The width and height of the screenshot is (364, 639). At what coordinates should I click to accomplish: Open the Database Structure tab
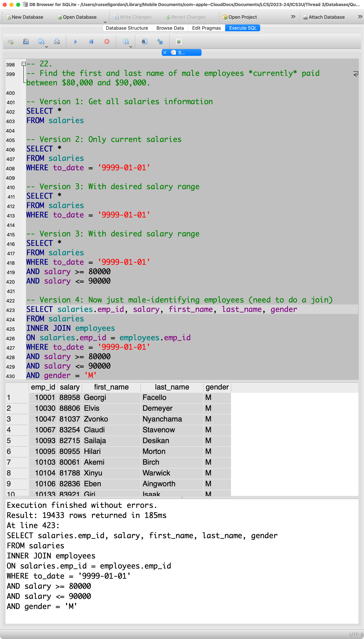[127, 28]
